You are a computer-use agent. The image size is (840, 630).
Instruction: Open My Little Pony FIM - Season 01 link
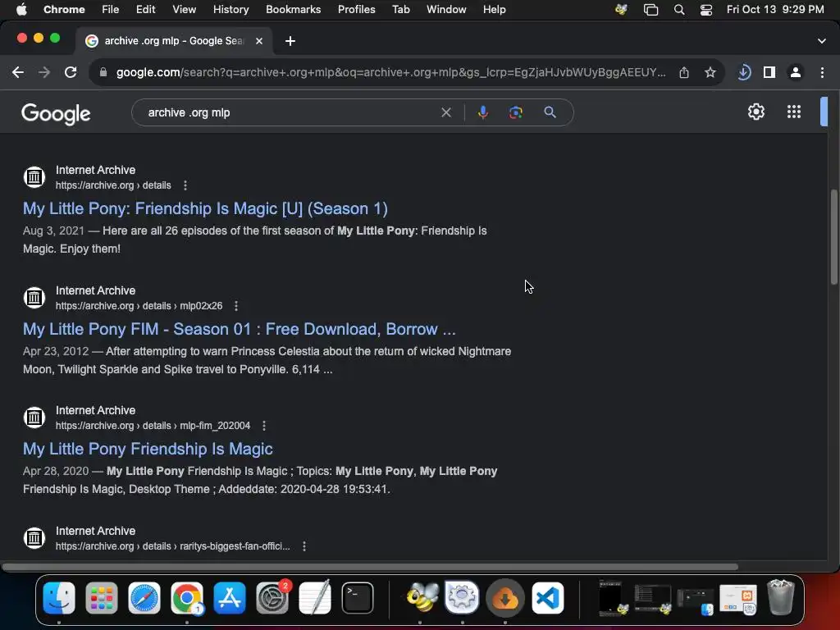[239, 329]
